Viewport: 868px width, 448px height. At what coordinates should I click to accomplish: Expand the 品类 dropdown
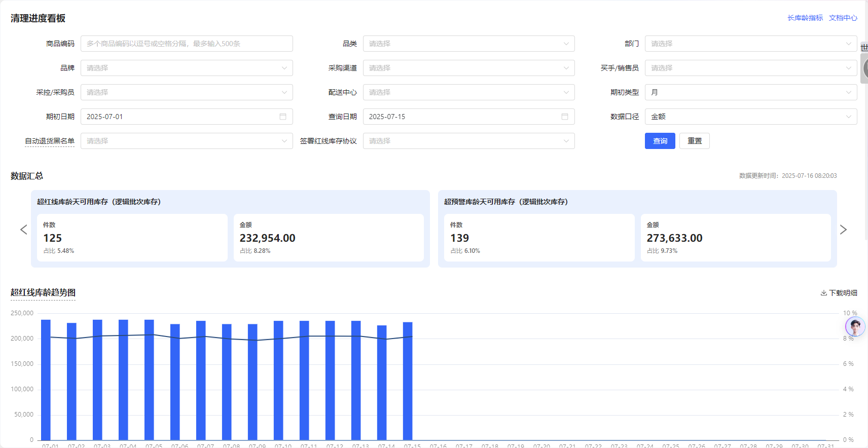(x=468, y=44)
